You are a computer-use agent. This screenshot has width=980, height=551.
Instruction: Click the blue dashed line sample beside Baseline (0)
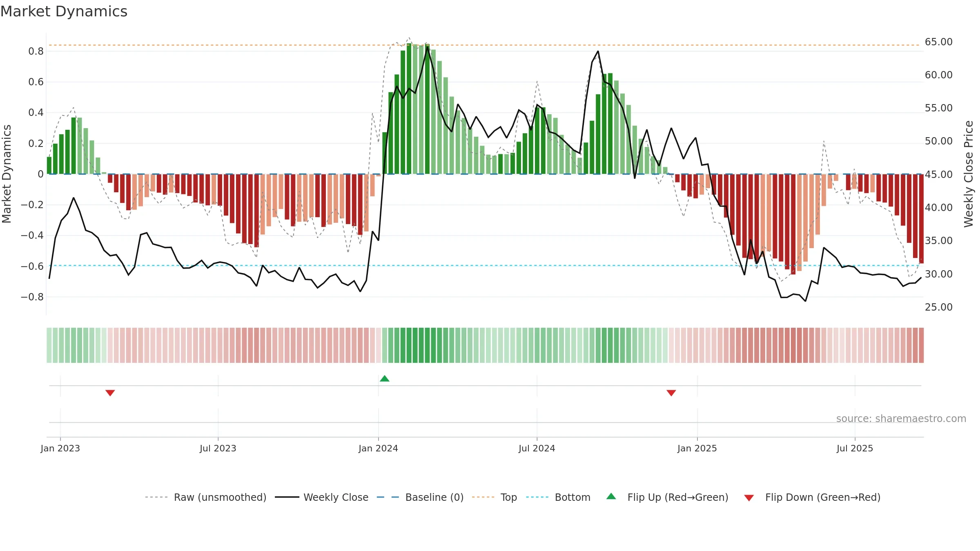[388, 497]
